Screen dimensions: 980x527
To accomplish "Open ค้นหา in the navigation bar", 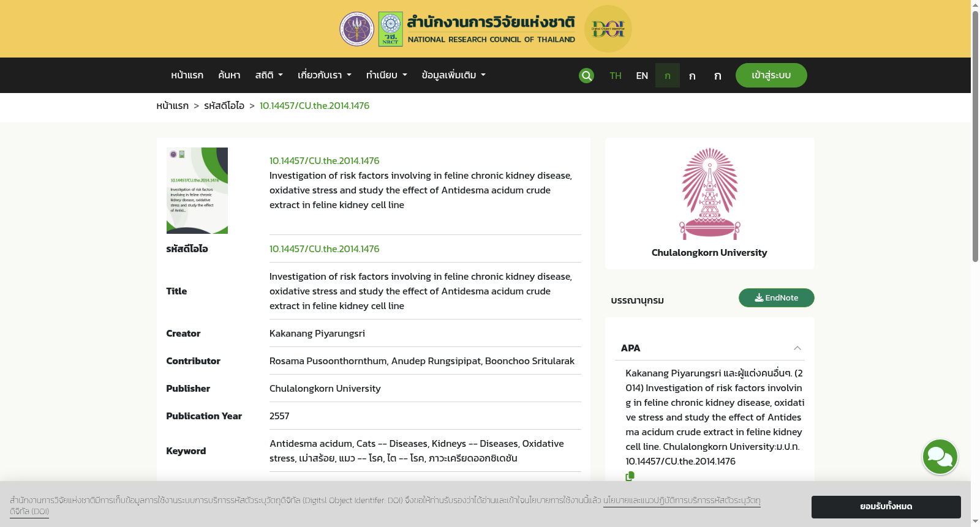I will coord(229,75).
